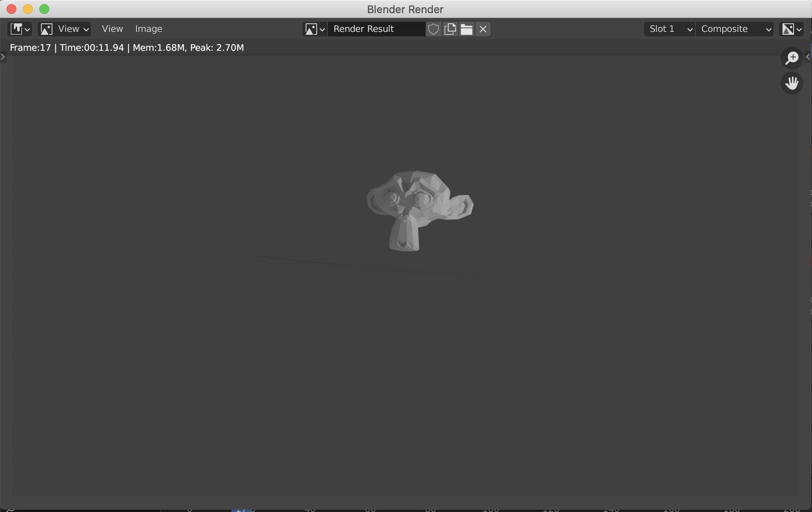This screenshot has height=512, width=812.
Task: Click the zoom magnifier gizmo
Action: click(792, 58)
